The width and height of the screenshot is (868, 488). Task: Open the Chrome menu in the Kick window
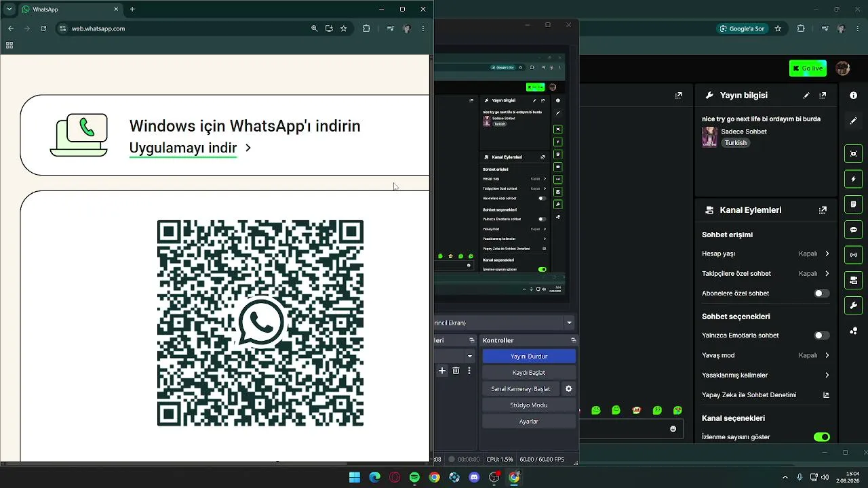coord(857,28)
